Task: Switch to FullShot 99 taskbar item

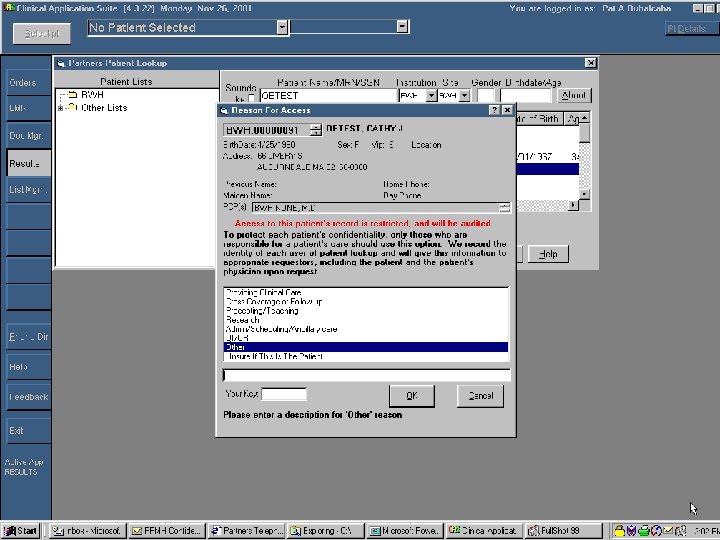Action: pyautogui.click(x=564, y=531)
